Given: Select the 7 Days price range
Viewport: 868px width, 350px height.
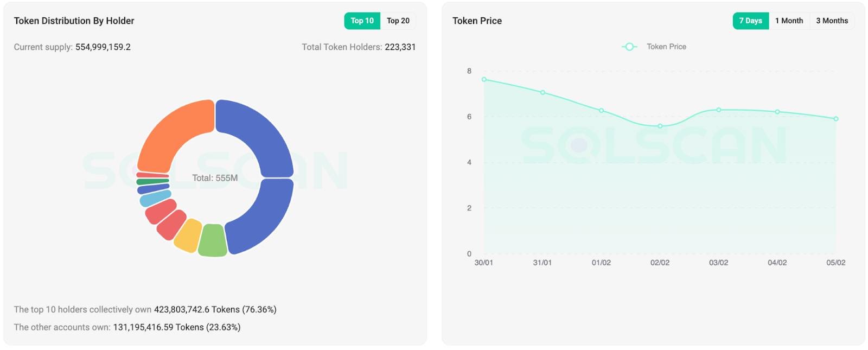Looking at the screenshot, I should (750, 21).
